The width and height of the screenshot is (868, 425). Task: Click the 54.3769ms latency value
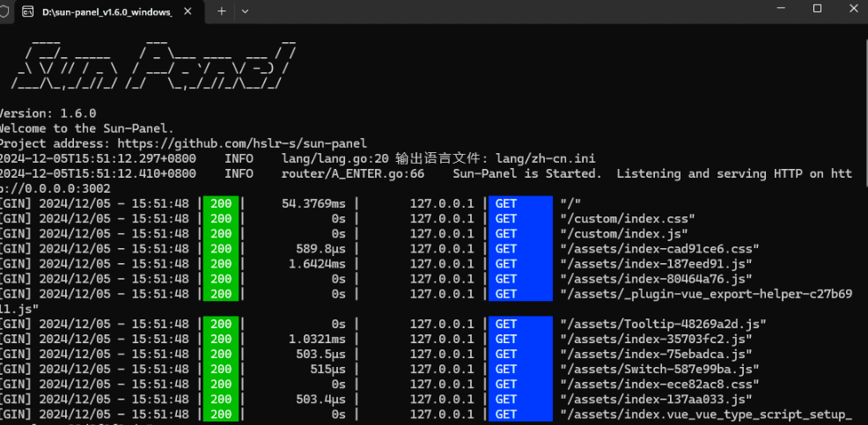[313, 203]
